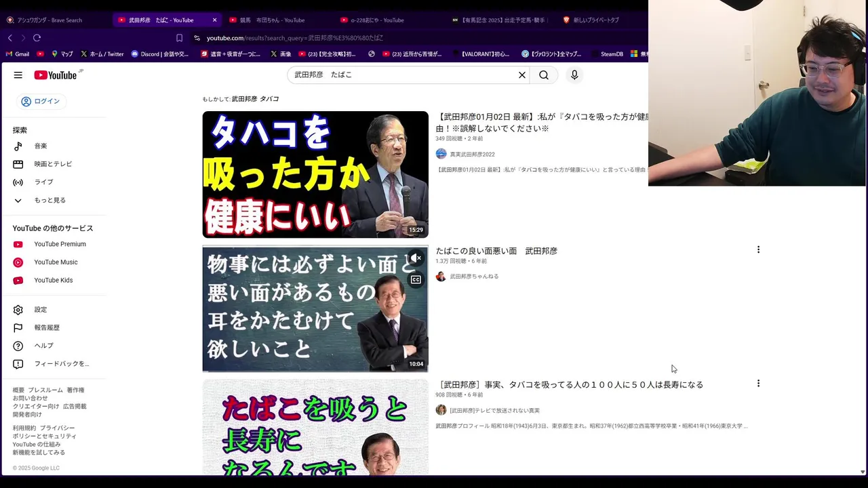This screenshot has width=868, height=488.
Task: Open the SteamDB bookmark
Action: 608,54
